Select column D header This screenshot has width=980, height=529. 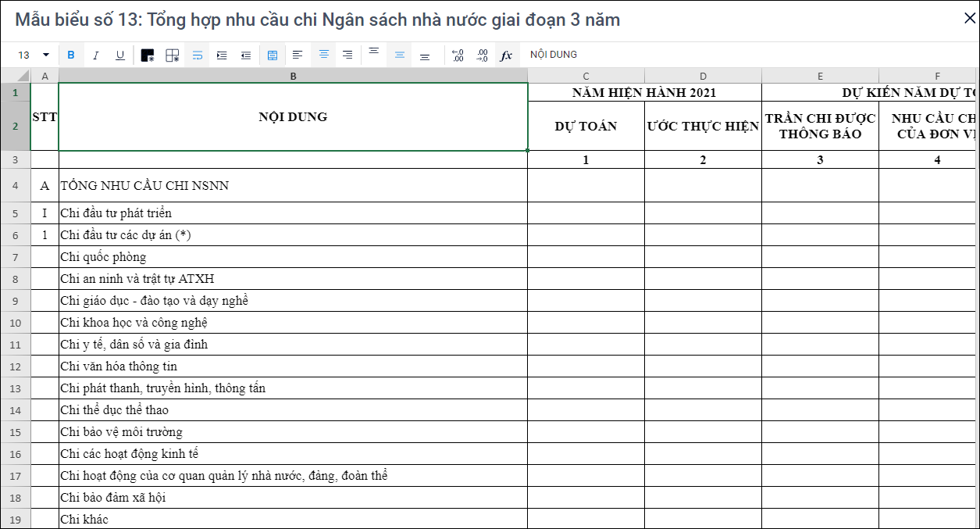coord(704,76)
